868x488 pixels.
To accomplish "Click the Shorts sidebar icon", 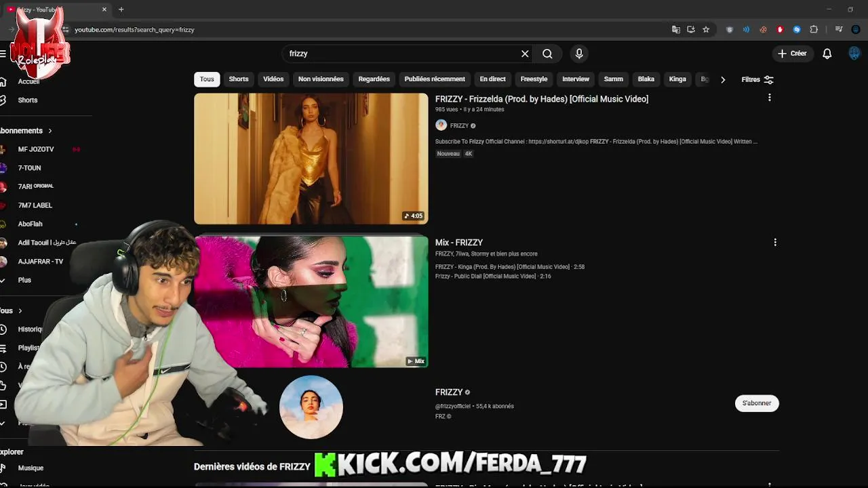I will 3,100.
